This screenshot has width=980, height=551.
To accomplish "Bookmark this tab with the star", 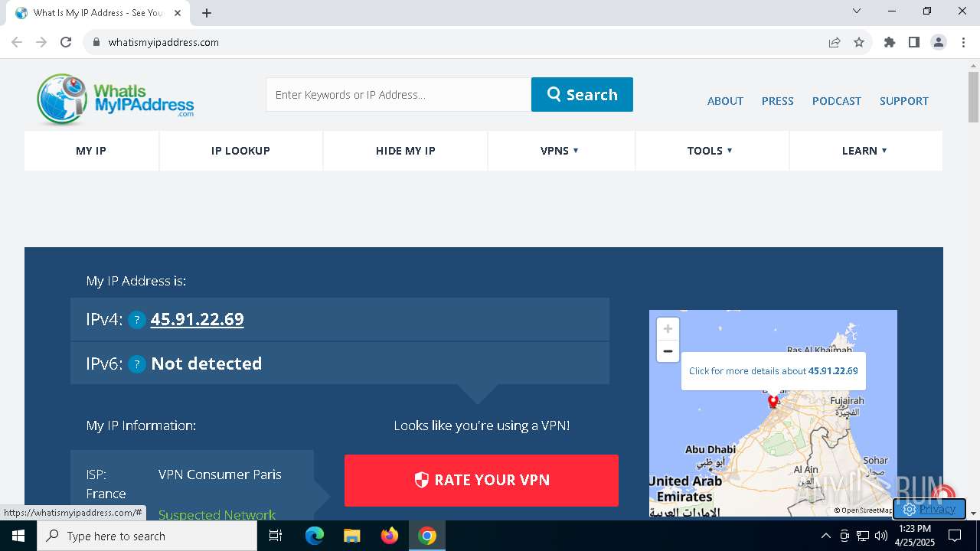I will [859, 42].
